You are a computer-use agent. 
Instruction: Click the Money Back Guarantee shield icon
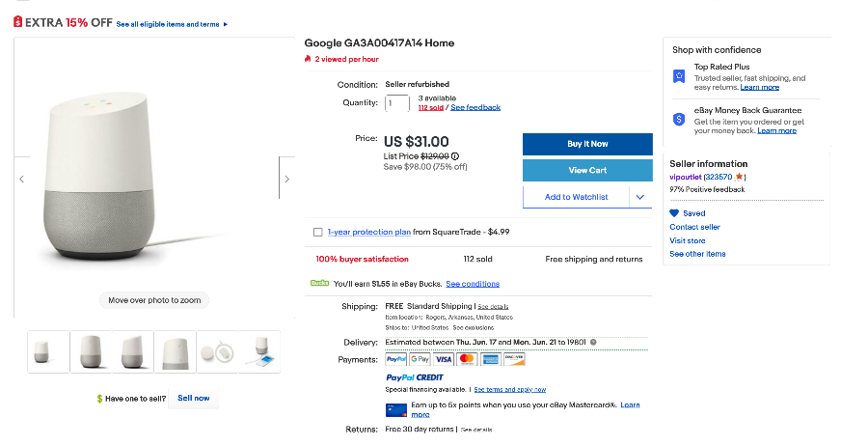(x=679, y=118)
